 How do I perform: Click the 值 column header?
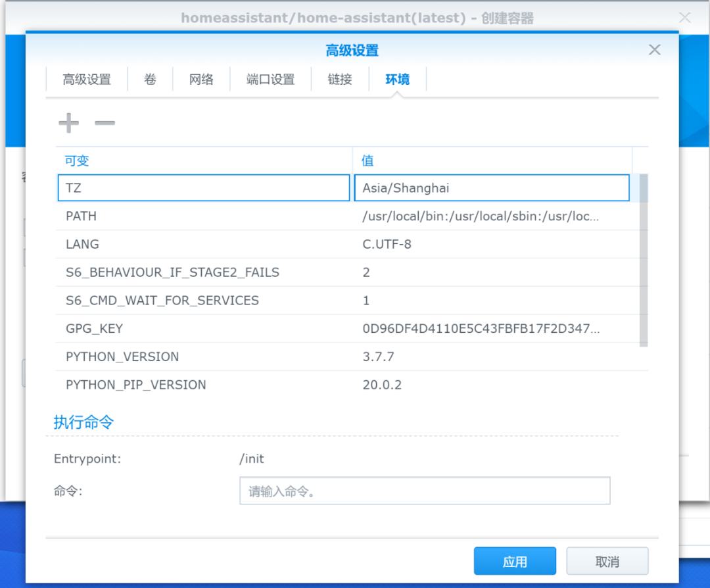pyautogui.click(x=492, y=160)
